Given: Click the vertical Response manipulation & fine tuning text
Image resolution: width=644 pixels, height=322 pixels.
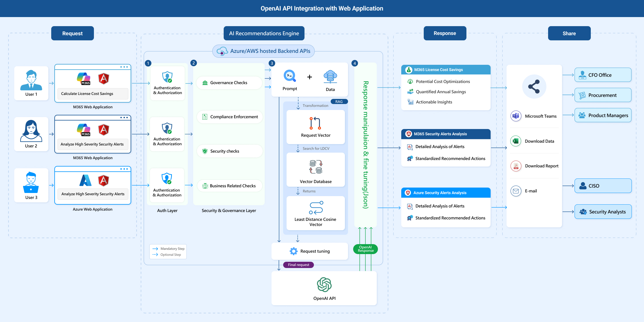Looking at the screenshot, I should pyautogui.click(x=366, y=145).
